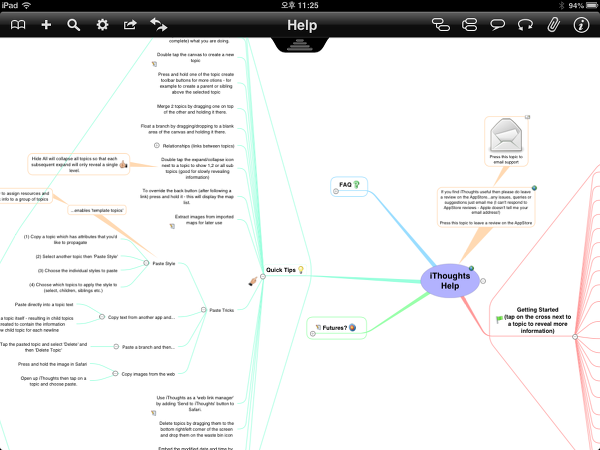Tap the envelope email support image
This screenshot has width=600, height=450.
point(506,135)
